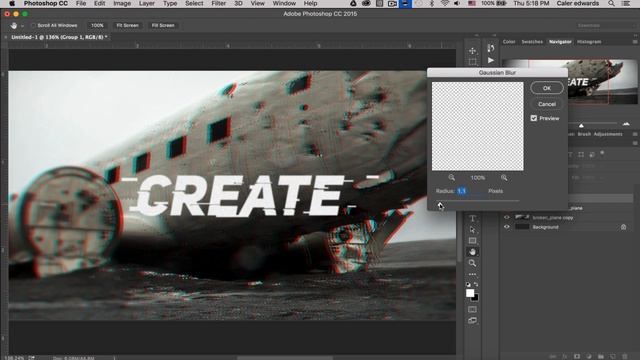
Task: Select the Horizontal Type tool
Action: (472, 219)
